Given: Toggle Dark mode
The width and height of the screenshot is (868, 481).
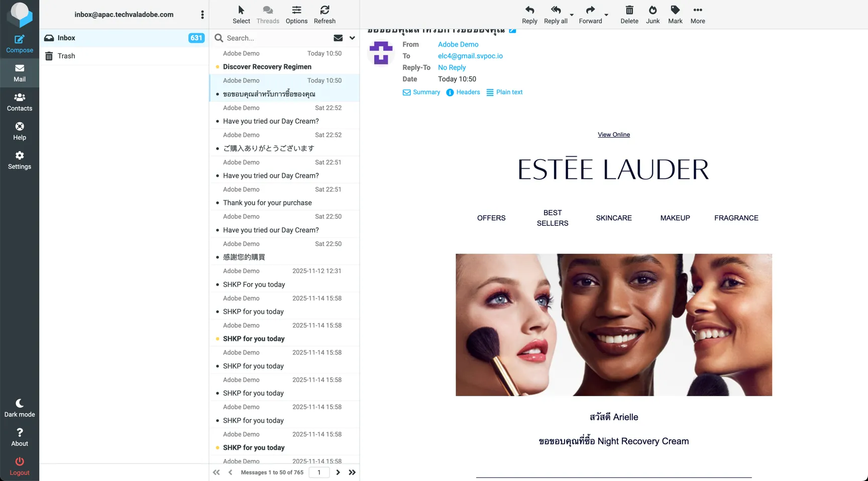Looking at the screenshot, I should pos(20,408).
